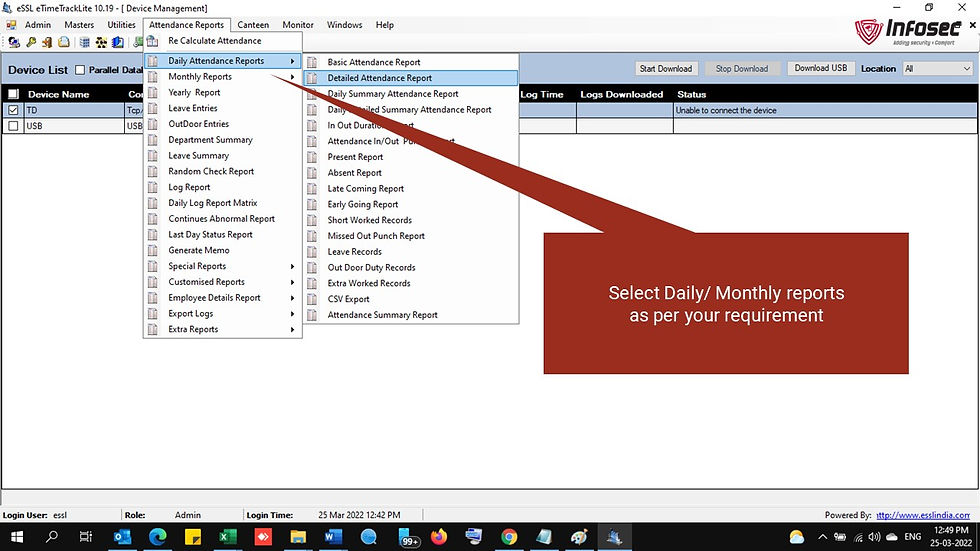Open the Utilities menu
Image resolution: width=980 pixels, height=551 pixels.
pos(121,25)
